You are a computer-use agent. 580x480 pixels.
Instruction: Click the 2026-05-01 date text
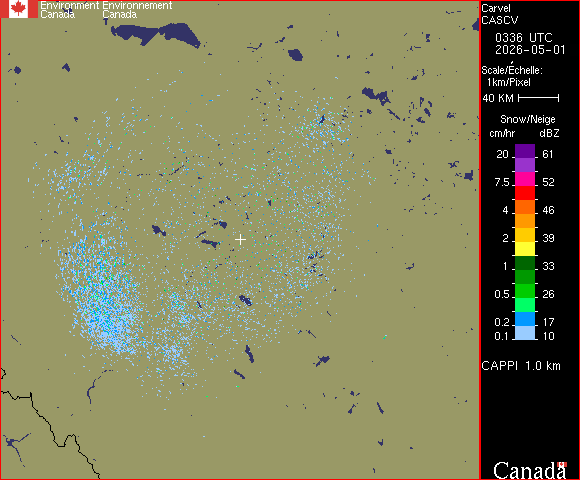pyautogui.click(x=530, y=50)
